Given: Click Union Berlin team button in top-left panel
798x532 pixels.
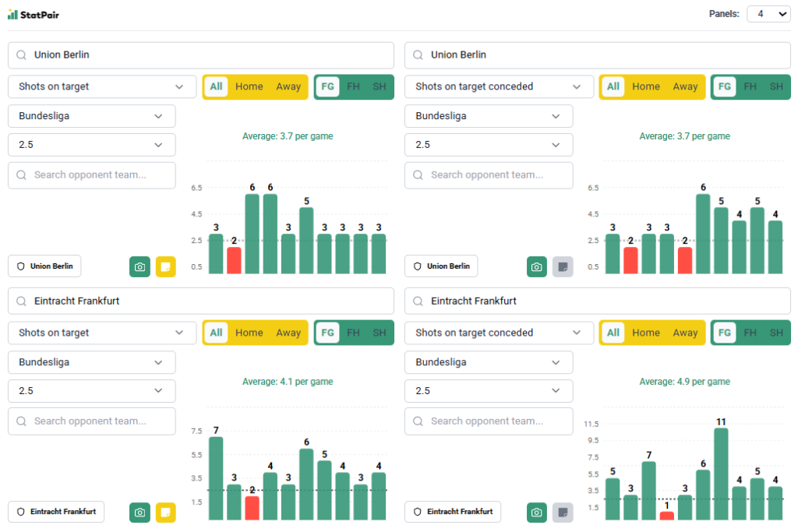Looking at the screenshot, I should 44,266.
